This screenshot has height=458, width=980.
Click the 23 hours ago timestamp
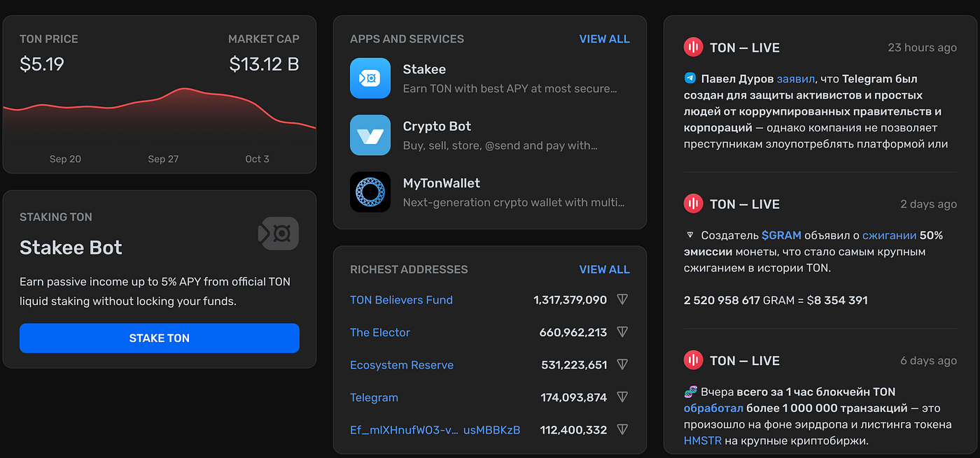coord(922,48)
